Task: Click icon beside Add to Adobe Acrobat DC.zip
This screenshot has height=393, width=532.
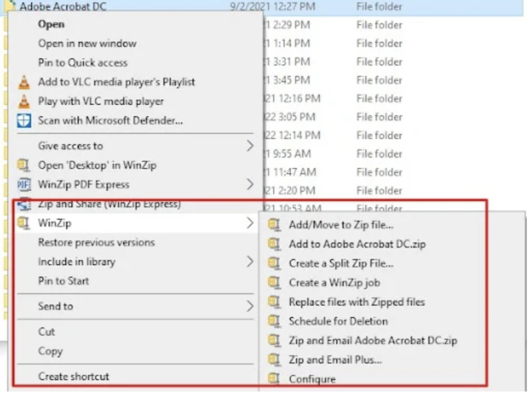Action: coord(274,244)
